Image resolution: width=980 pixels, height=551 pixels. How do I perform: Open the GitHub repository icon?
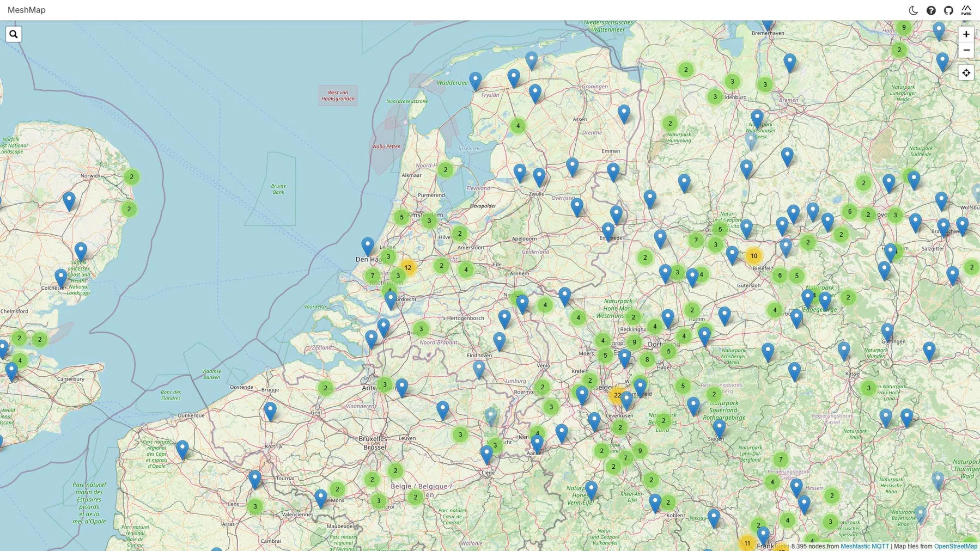948,10
